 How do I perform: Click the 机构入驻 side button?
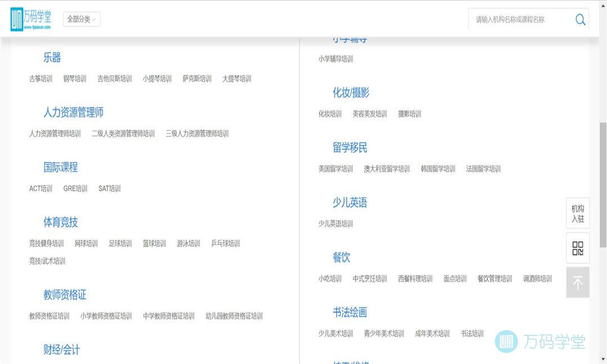(x=577, y=213)
